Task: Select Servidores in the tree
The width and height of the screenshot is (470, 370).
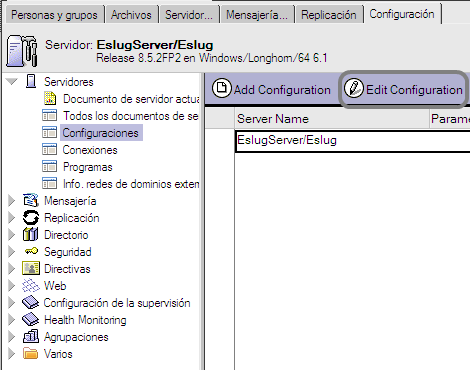Action: click(x=69, y=82)
